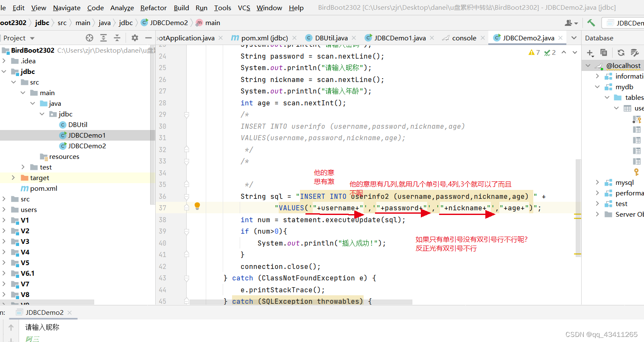
Task: Toggle the code fold marker at line 29
Action: coord(186,115)
